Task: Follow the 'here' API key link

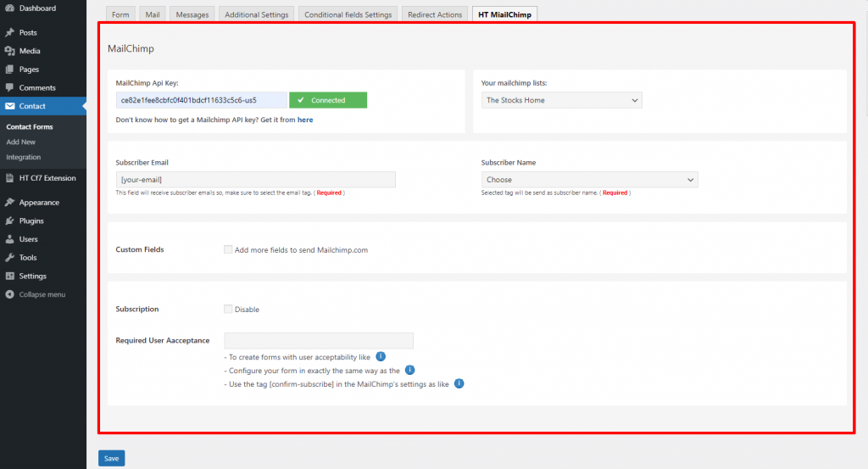Action: (305, 120)
